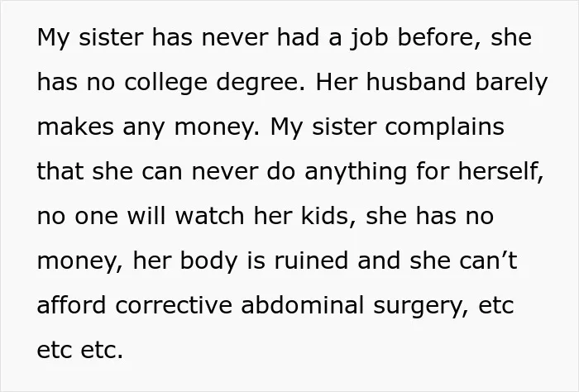Click the word "degree" in second line
Viewport: 579px width, 392px height.
(261, 84)
